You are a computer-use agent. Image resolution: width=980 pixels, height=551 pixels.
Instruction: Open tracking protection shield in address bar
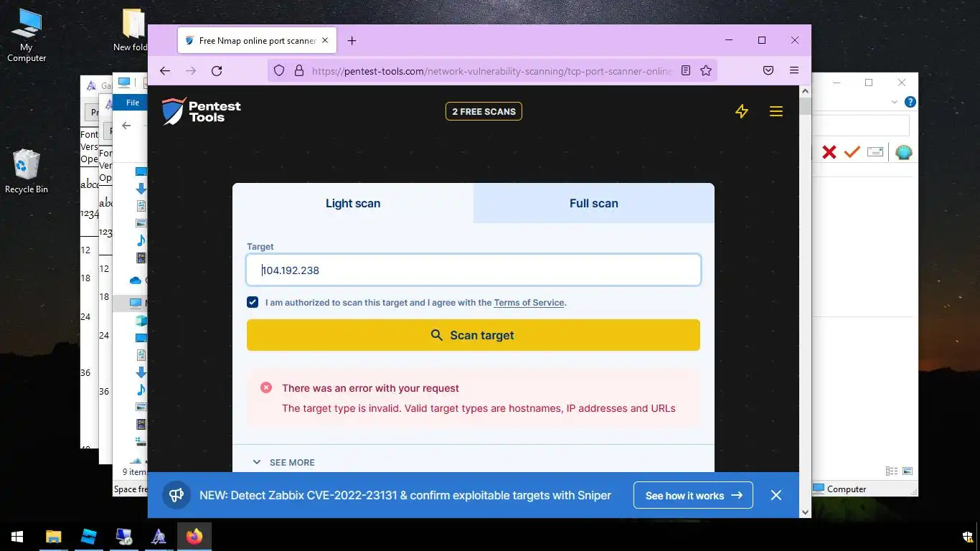pyautogui.click(x=280, y=70)
